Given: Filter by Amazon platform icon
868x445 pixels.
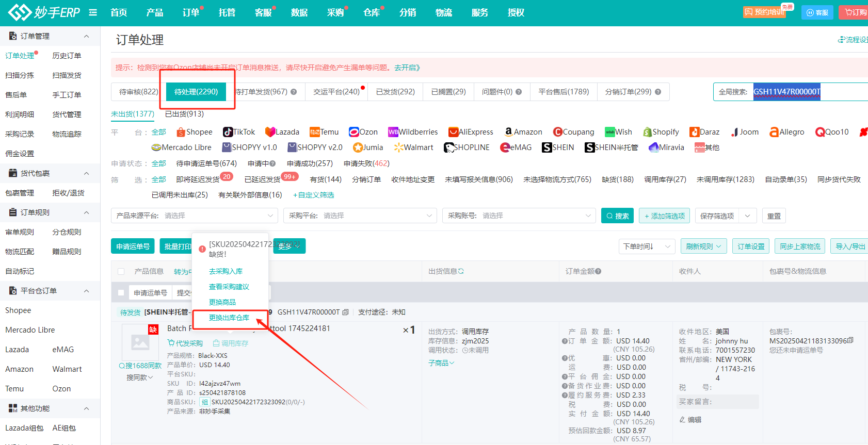Looking at the screenshot, I should [509, 132].
